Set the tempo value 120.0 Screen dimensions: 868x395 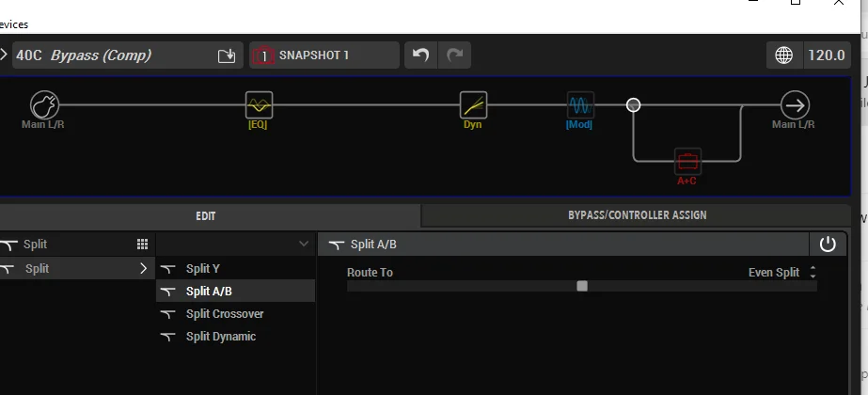click(x=826, y=55)
